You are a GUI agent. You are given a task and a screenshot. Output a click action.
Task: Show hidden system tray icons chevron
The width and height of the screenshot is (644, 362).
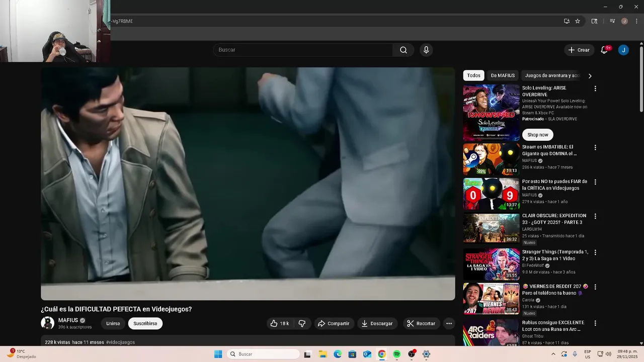pyautogui.click(x=553, y=354)
